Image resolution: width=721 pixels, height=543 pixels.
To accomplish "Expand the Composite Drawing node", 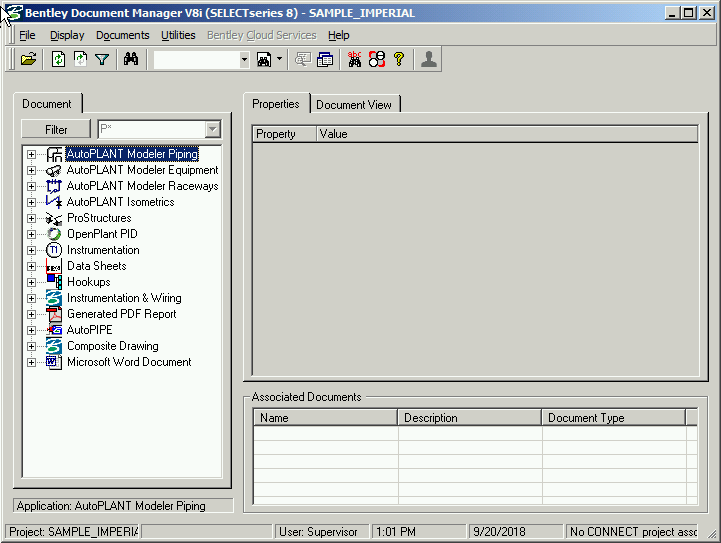I will (x=31, y=346).
